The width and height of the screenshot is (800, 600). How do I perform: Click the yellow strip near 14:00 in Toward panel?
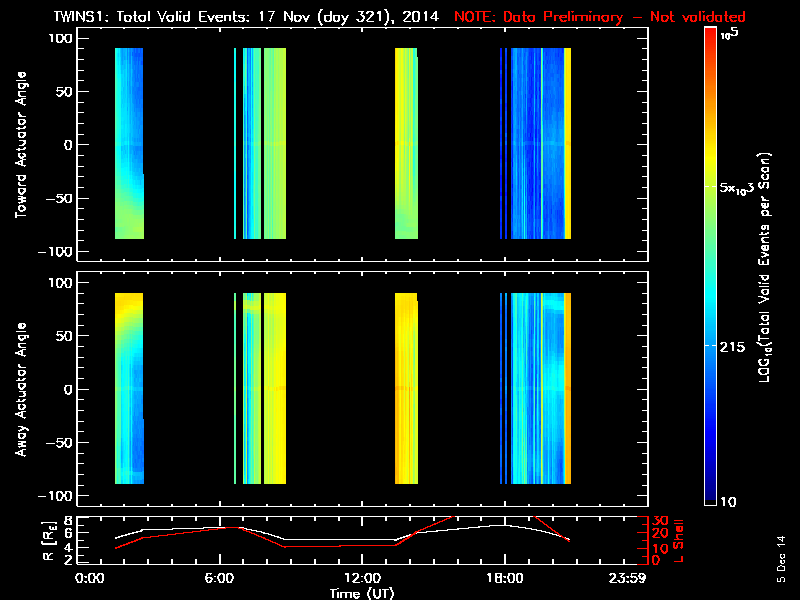click(406, 143)
